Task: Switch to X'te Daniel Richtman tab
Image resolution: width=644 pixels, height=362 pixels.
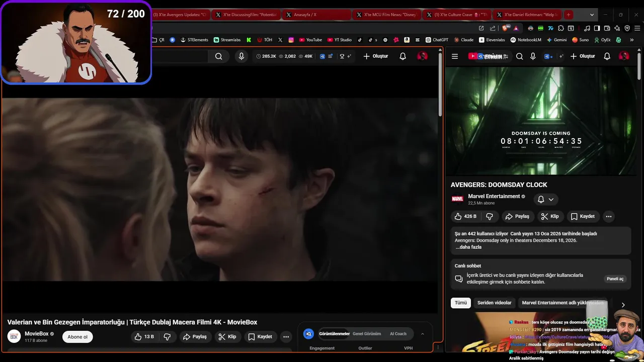Action: pos(527,15)
